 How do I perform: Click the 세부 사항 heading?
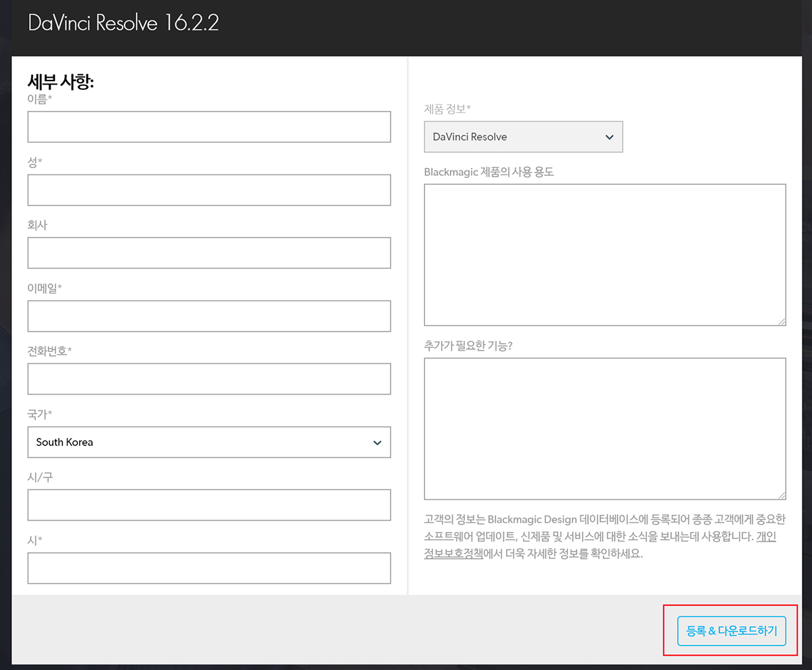(60, 82)
